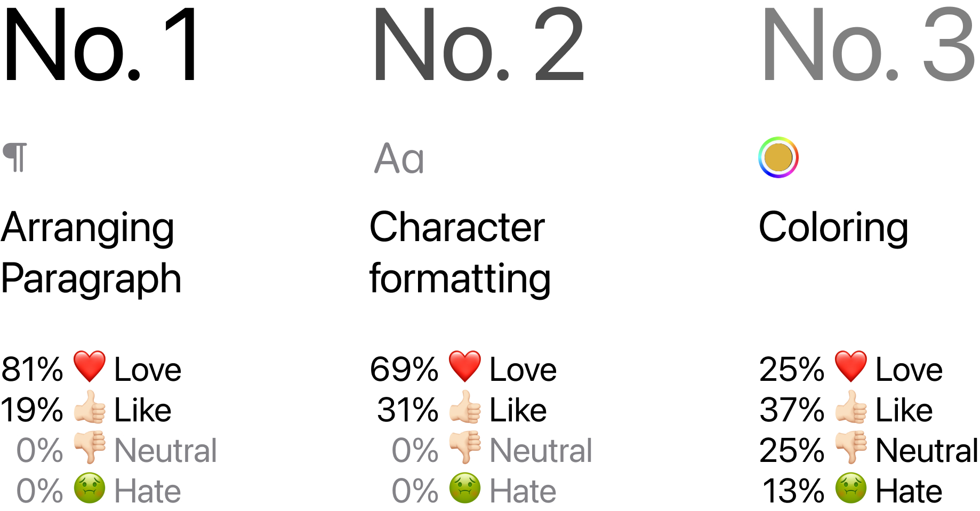Screen dimensions: 980x511
Task: Click the rainbow color wheel swatch
Action: [778, 157]
